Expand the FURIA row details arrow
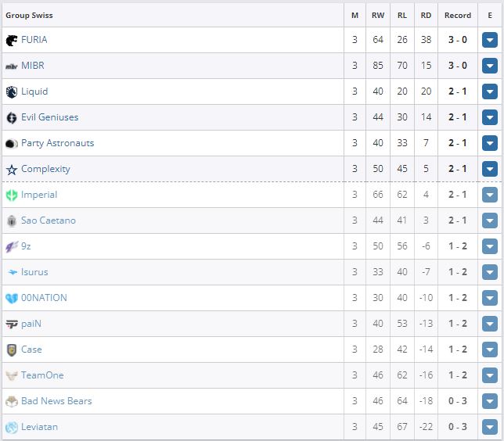 490,41
